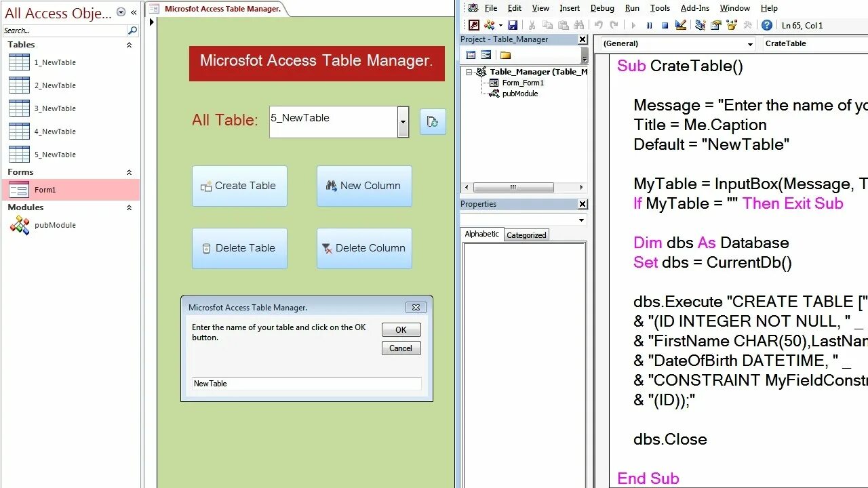Click the table name input field showing NewTable
Viewport: 868px width, 488px height.
point(307,384)
